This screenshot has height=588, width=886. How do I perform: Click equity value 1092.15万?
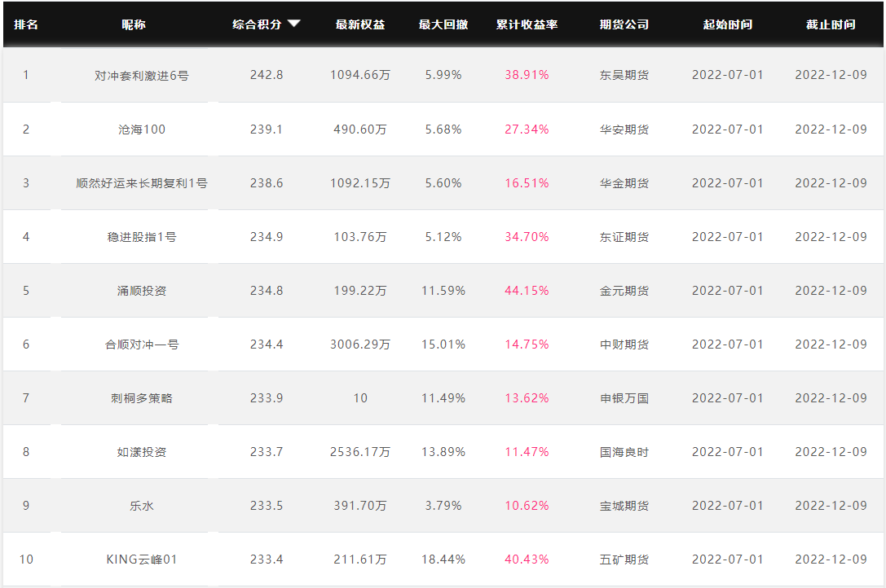coord(360,183)
